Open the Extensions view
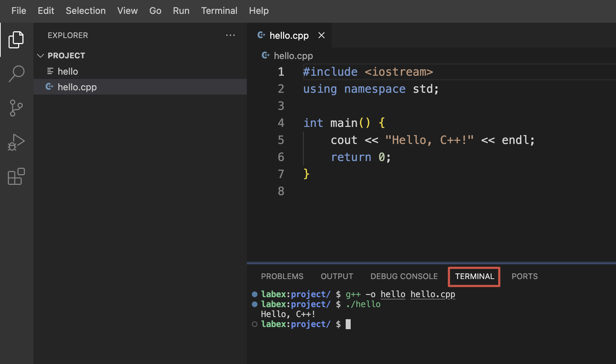The image size is (616, 364). tap(16, 176)
